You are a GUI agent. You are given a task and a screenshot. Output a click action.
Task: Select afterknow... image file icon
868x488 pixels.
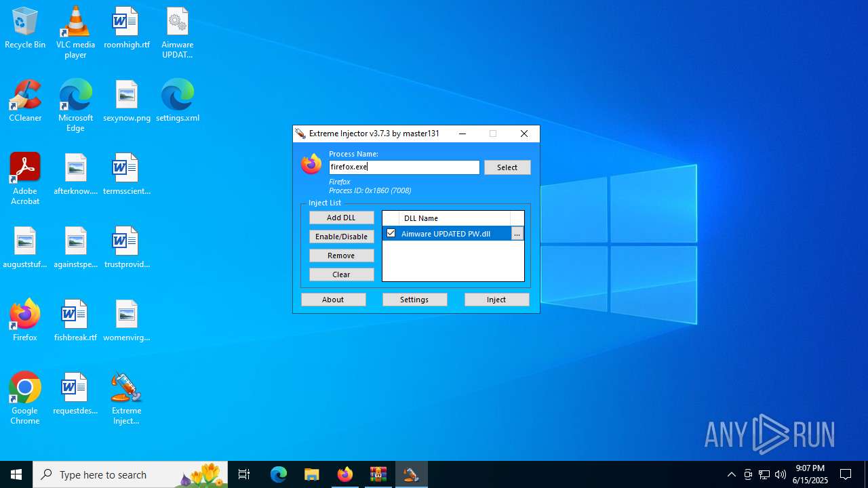click(75, 174)
